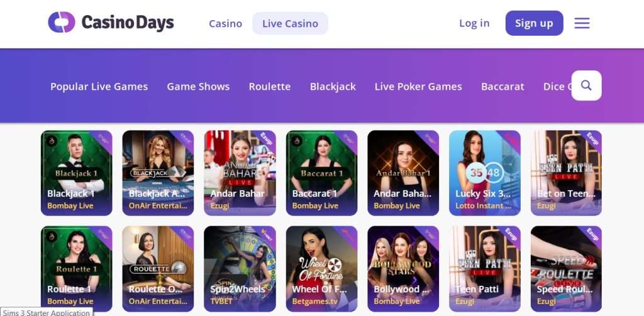Click the Sign up button
Screen dimensions: 644x316
point(534,23)
